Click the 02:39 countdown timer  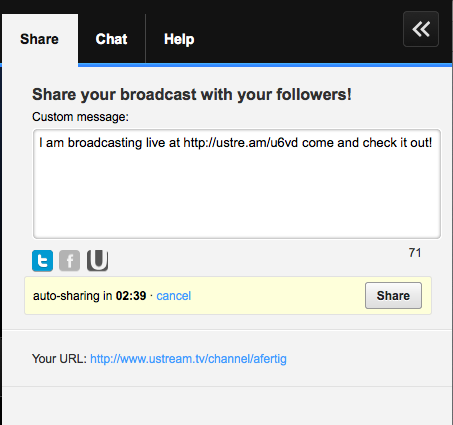pyautogui.click(x=131, y=296)
